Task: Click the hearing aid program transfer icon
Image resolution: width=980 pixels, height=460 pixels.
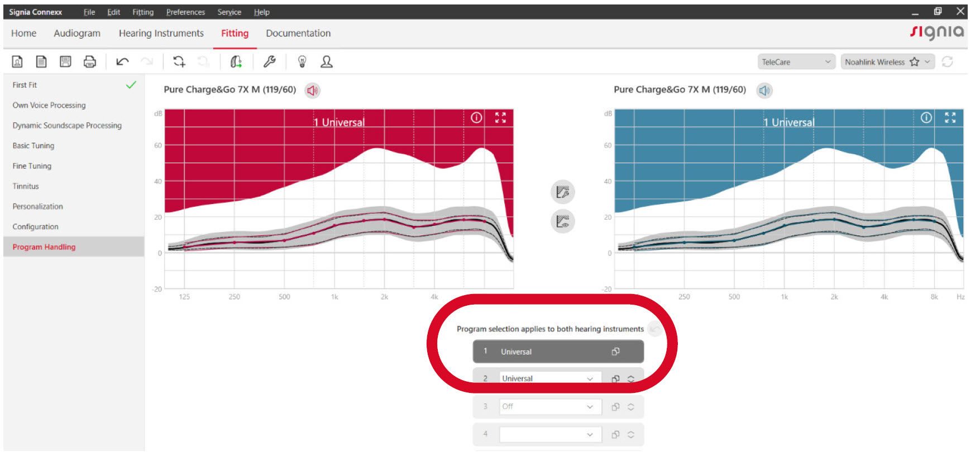Action: coord(236,62)
